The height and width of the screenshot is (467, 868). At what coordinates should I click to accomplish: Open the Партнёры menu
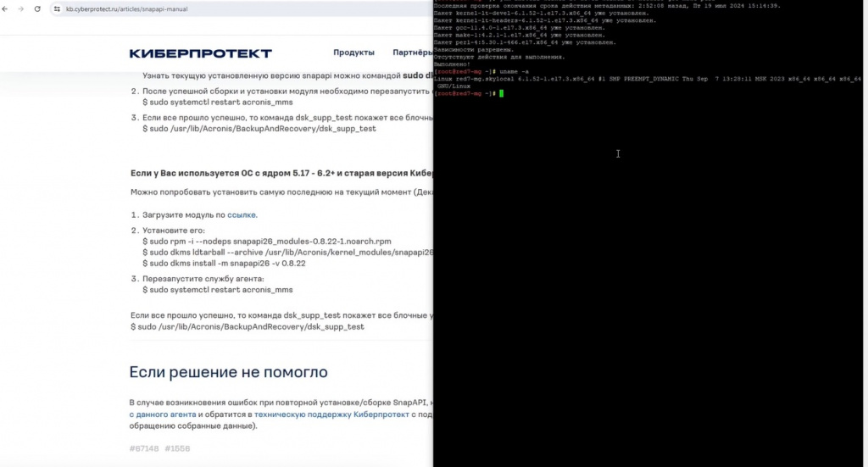coord(413,53)
